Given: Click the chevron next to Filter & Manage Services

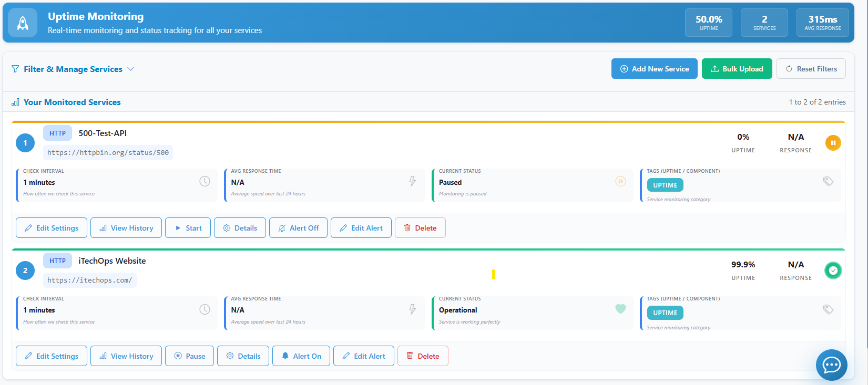Looking at the screenshot, I should click(131, 69).
